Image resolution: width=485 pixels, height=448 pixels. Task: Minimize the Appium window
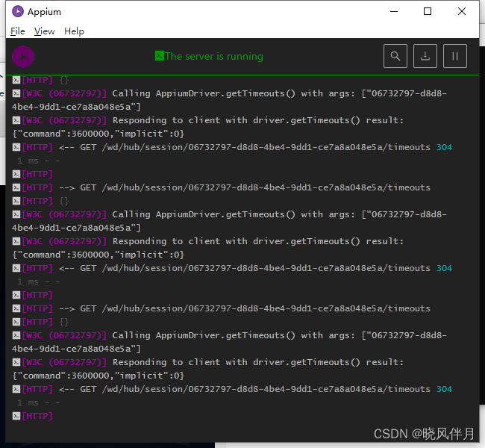pos(394,11)
